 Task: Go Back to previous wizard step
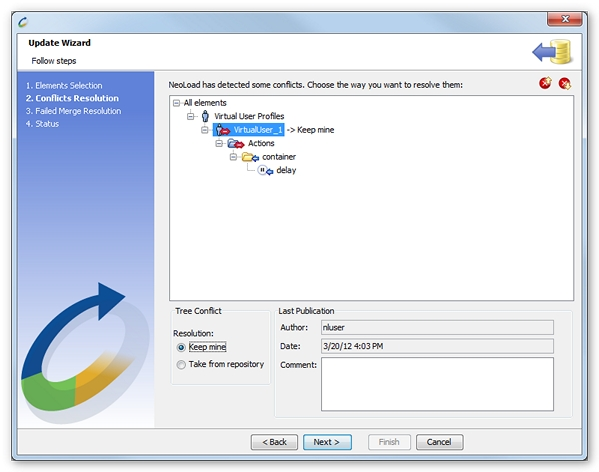tap(274, 442)
